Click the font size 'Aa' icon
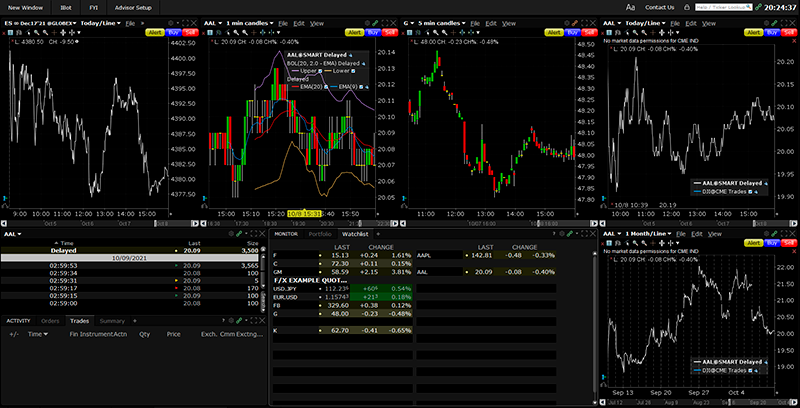Viewport: 800px width, 408px height. pos(631,7)
